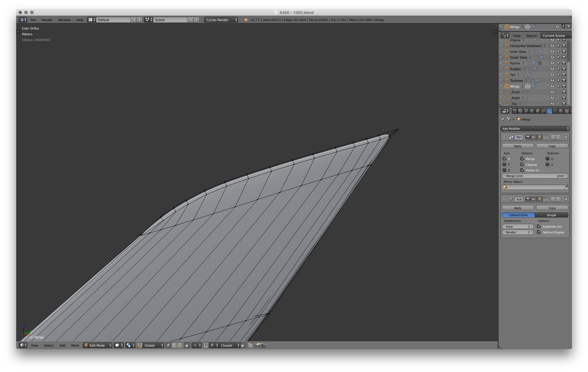Collapse the Mirror modifier panel triangle
The image size is (588, 372).
[504, 137]
